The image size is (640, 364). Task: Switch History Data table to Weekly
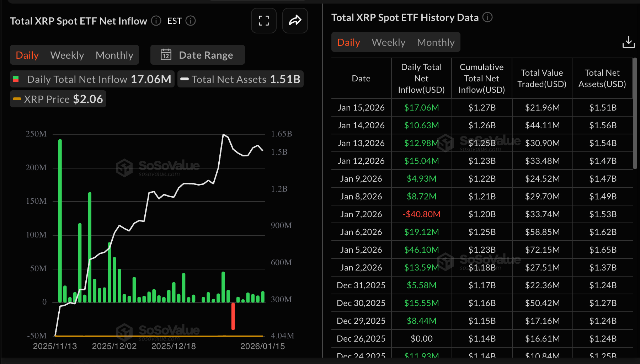pos(389,42)
